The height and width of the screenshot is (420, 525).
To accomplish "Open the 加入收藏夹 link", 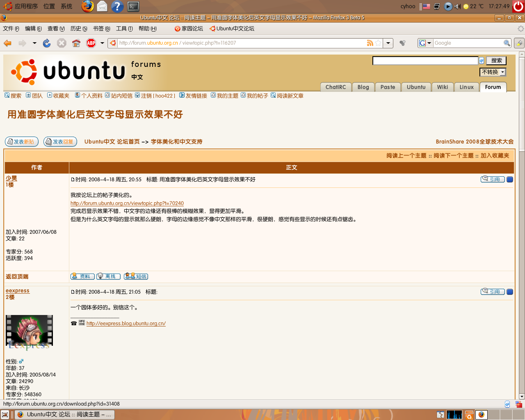I will tap(495, 156).
